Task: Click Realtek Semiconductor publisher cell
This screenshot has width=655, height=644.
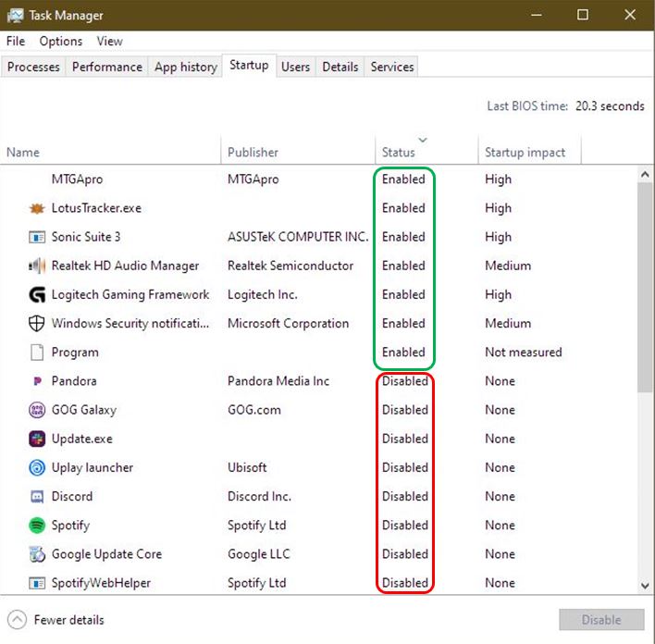Action: click(290, 266)
